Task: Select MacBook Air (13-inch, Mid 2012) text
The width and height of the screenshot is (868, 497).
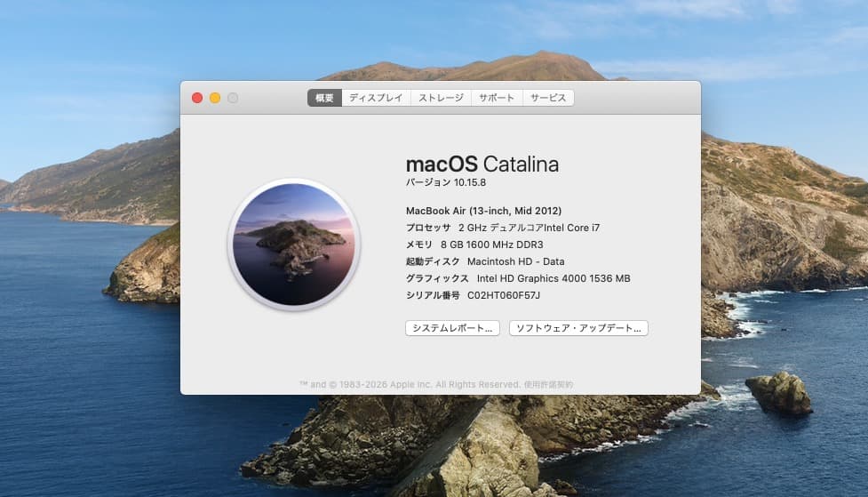Action: pyautogui.click(x=483, y=211)
